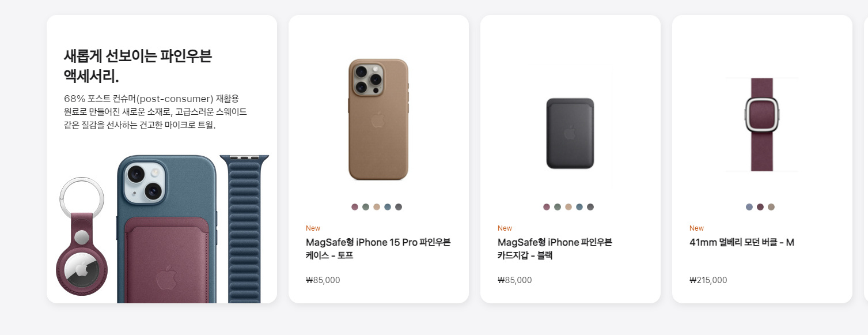
Task: Open the taupe iPhone 15 Pro case image
Action: [378, 119]
